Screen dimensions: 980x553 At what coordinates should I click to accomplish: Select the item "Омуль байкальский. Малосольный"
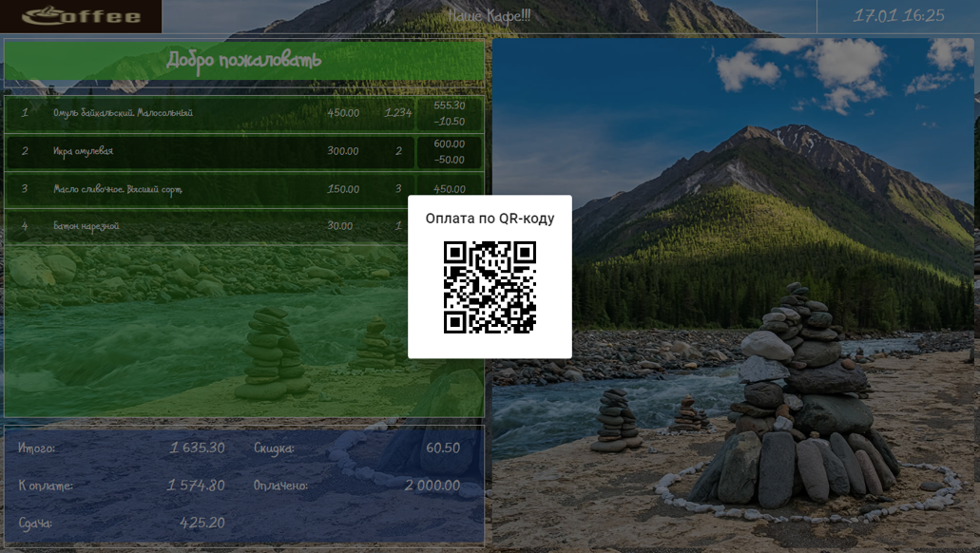[124, 113]
